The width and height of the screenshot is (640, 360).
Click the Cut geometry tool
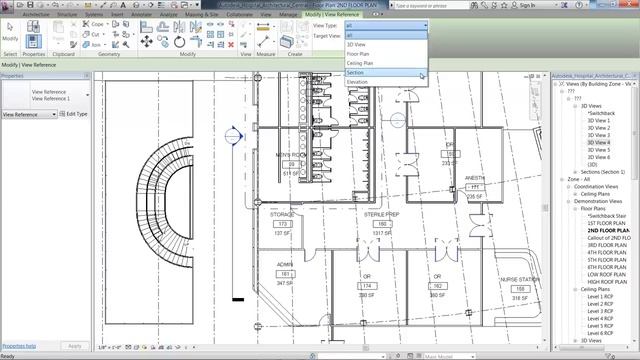pyautogui.click(x=91, y=34)
